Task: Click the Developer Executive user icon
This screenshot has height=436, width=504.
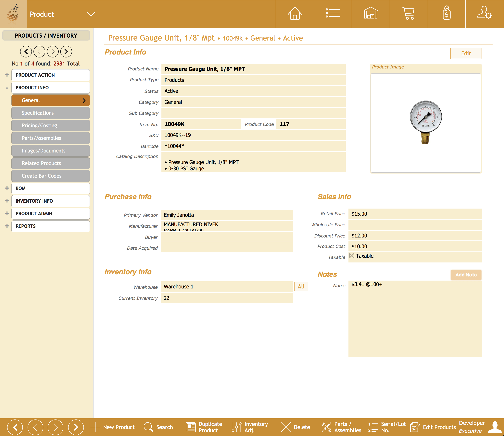Action: [495, 427]
